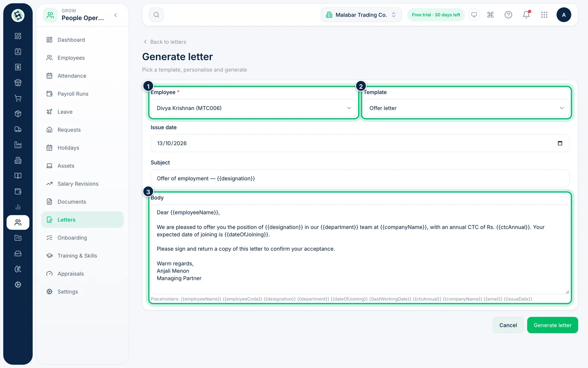588x368 pixels.
Task: Click the shopping cart rail icon
Action: [x=18, y=98]
